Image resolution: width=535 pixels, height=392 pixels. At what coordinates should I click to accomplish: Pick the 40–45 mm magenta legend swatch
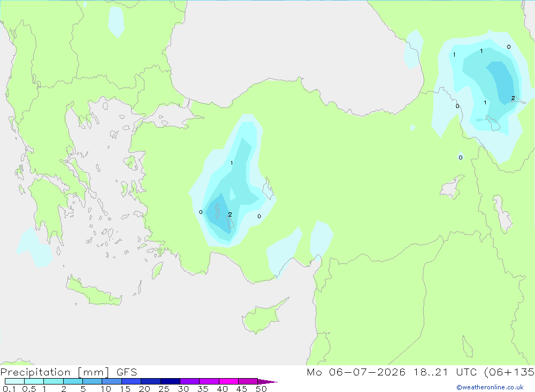click(228, 381)
